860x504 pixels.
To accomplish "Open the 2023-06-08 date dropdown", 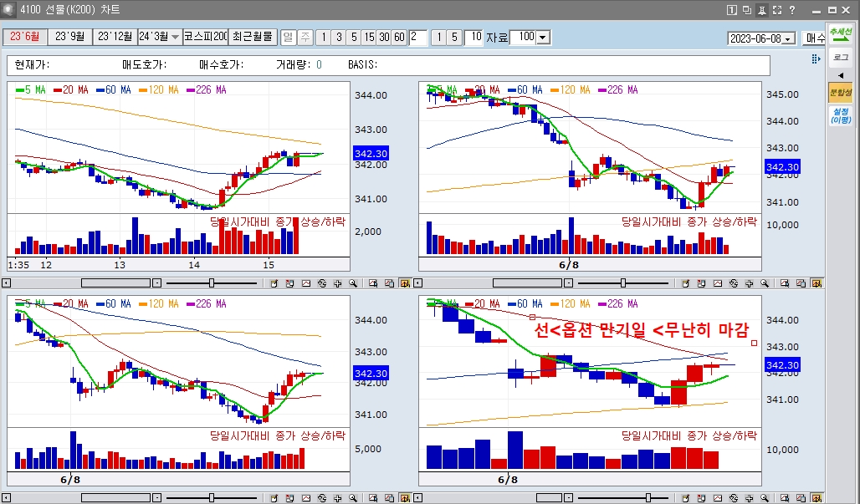I will coord(761,38).
